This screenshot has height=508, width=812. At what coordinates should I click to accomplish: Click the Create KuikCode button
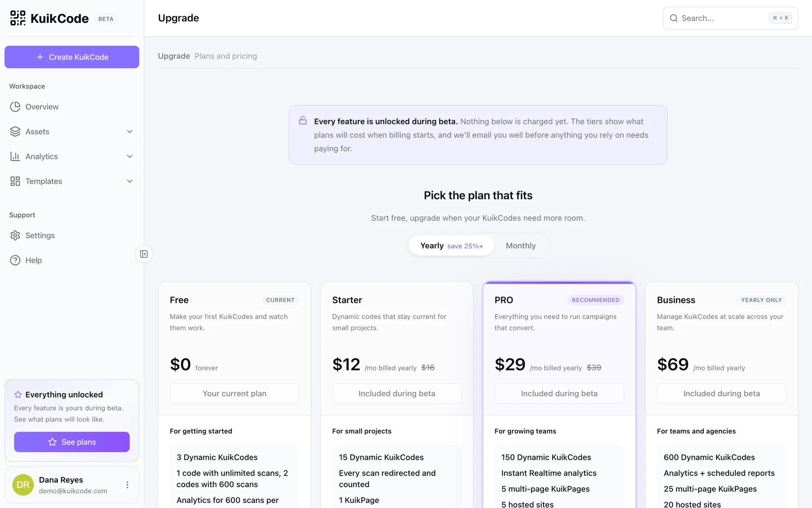coord(72,57)
